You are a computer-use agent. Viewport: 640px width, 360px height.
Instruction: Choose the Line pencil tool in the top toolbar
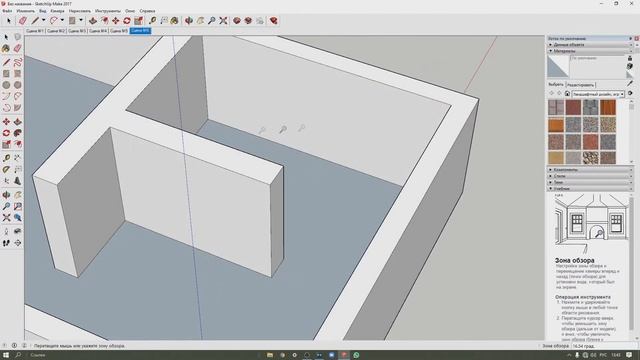click(35, 20)
